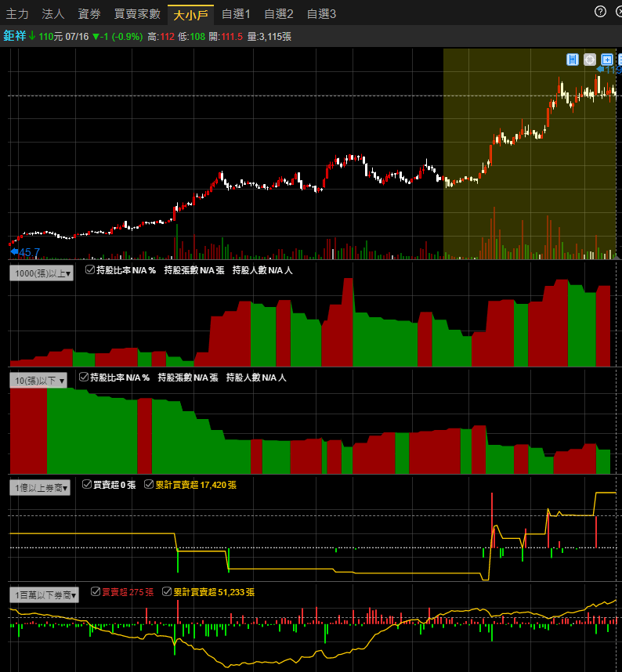Click 持股人數 N/A人 in 1000張以上 panel
Image resolution: width=622 pixels, height=672 pixels.
pos(262,270)
